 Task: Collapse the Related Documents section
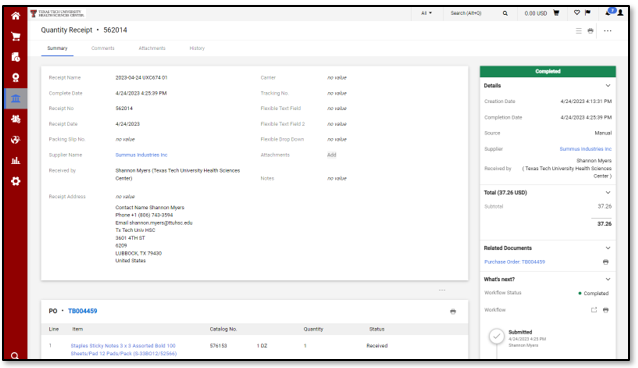(x=608, y=248)
